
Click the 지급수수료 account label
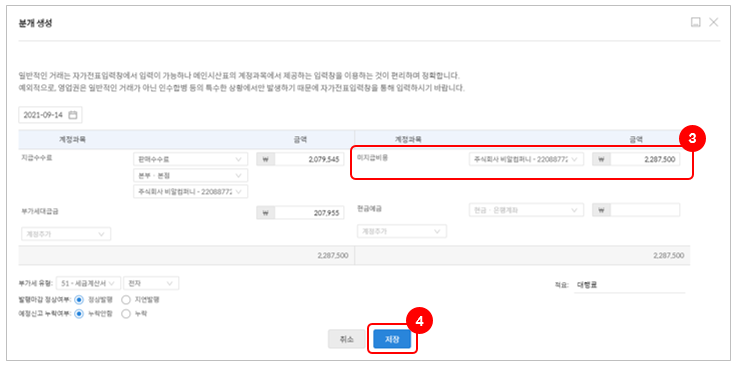point(37,158)
